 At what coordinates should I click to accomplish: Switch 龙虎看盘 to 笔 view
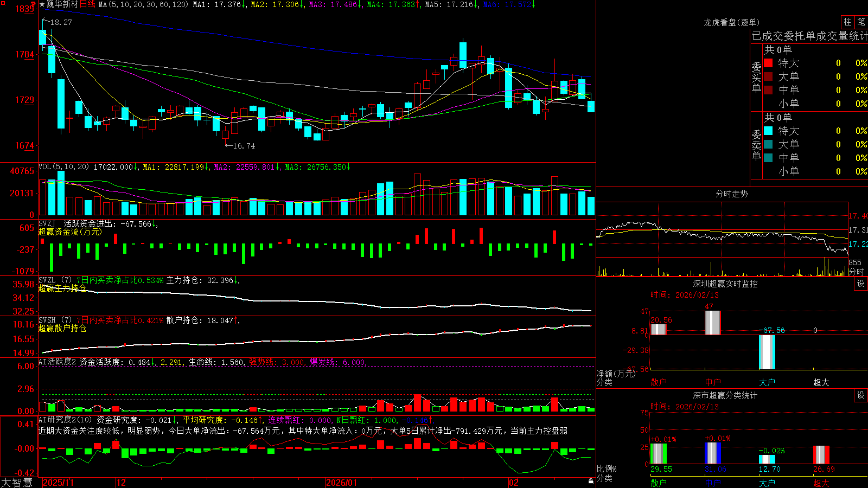861,22
